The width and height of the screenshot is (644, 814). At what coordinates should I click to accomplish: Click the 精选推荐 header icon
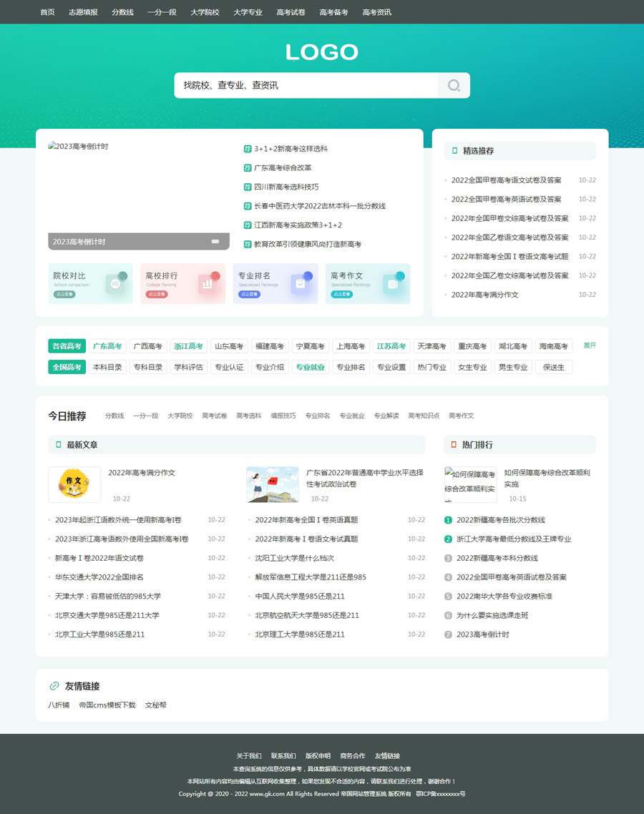pyautogui.click(x=455, y=151)
